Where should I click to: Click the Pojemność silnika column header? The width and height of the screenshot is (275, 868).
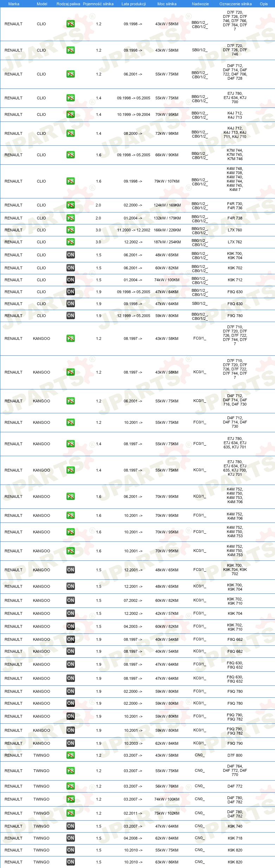click(x=98, y=4)
